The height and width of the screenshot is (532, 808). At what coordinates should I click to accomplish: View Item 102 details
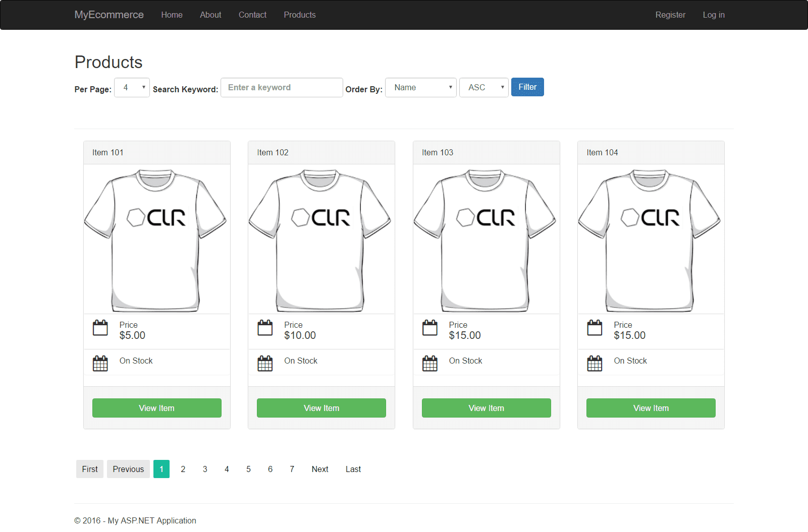pos(321,408)
